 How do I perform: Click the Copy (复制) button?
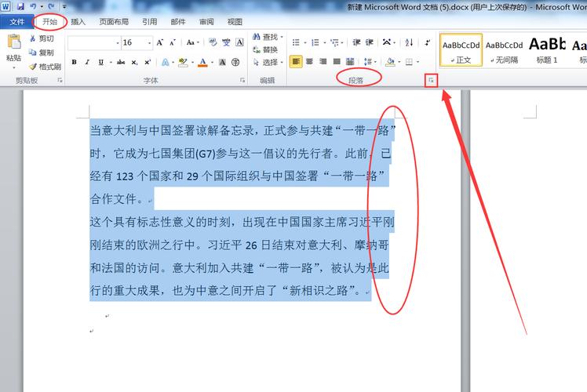(42, 53)
